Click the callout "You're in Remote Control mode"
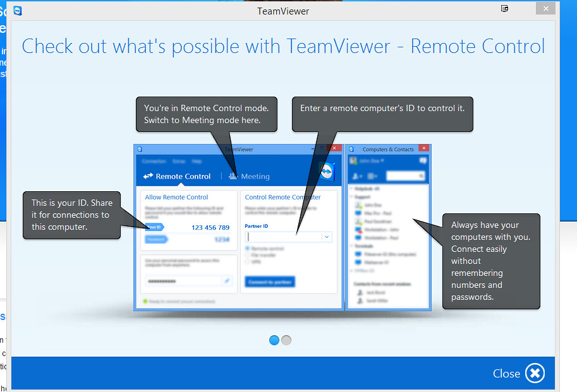This screenshot has height=392, width=577. click(207, 114)
